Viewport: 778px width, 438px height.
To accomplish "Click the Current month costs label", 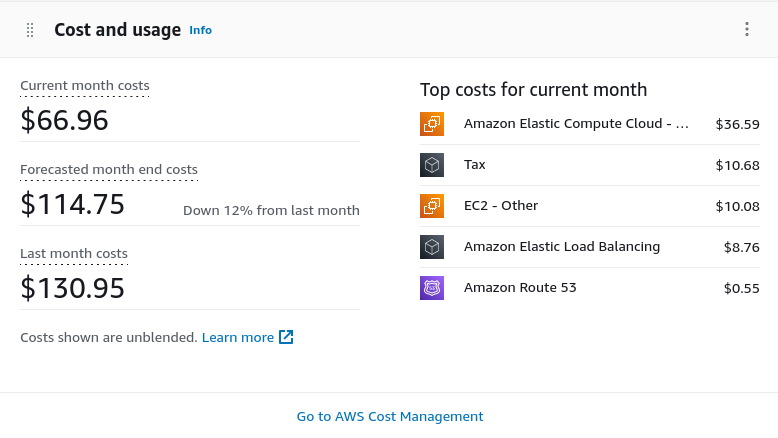I will pyautogui.click(x=85, y=85).
